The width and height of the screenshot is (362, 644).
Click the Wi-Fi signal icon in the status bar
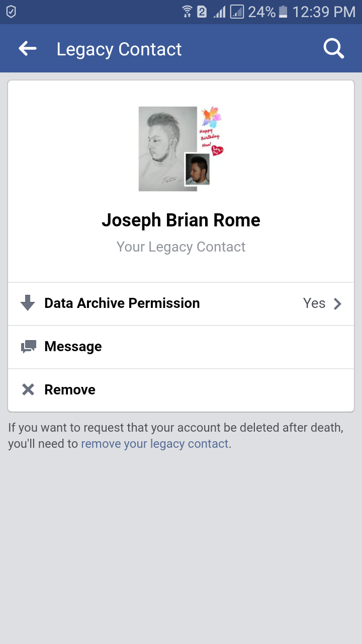click(186, 11)
